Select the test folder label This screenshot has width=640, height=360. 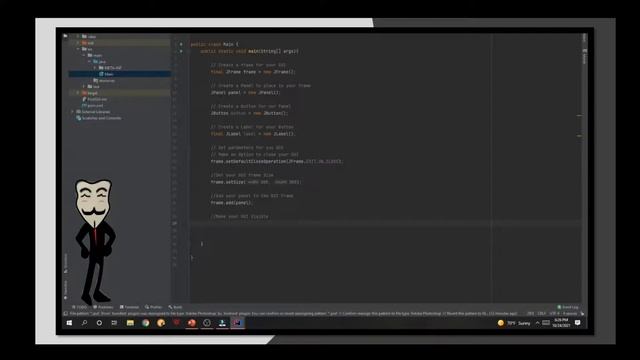(96, 87)
